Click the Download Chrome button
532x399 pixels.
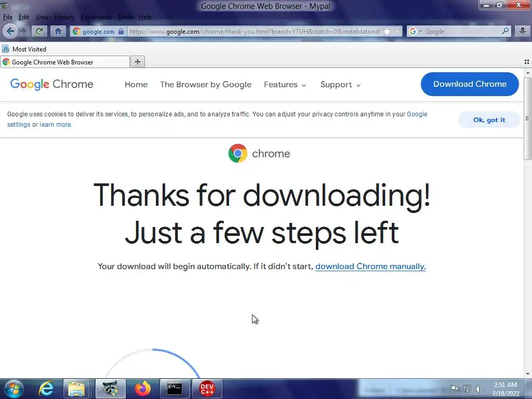470,84
